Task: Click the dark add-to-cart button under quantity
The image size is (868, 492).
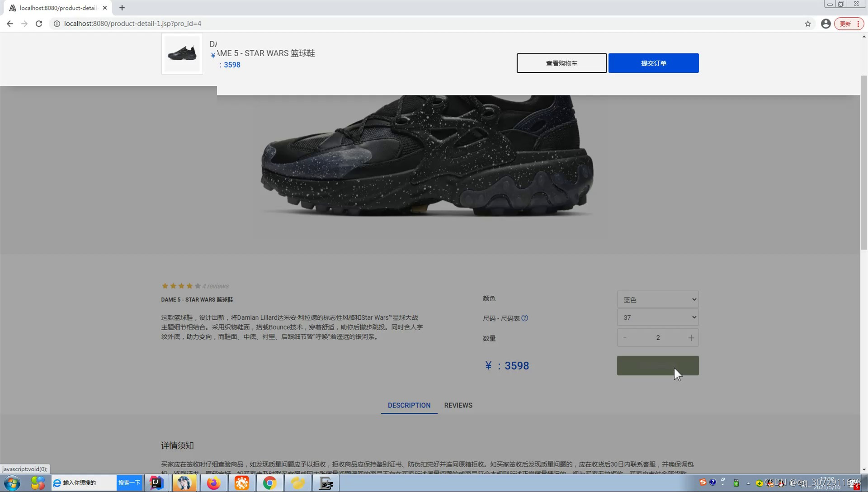Action: tap(658, 365)
